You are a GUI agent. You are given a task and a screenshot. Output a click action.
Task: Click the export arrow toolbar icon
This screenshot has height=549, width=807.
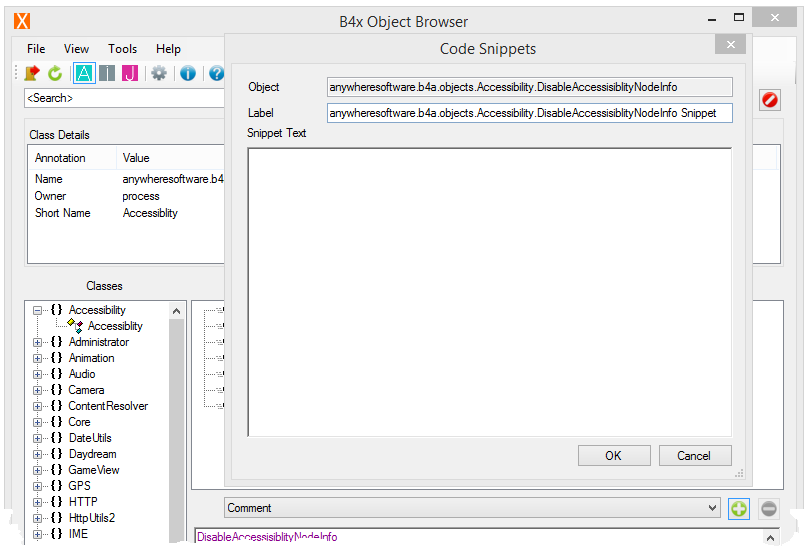tap(32, 73)
